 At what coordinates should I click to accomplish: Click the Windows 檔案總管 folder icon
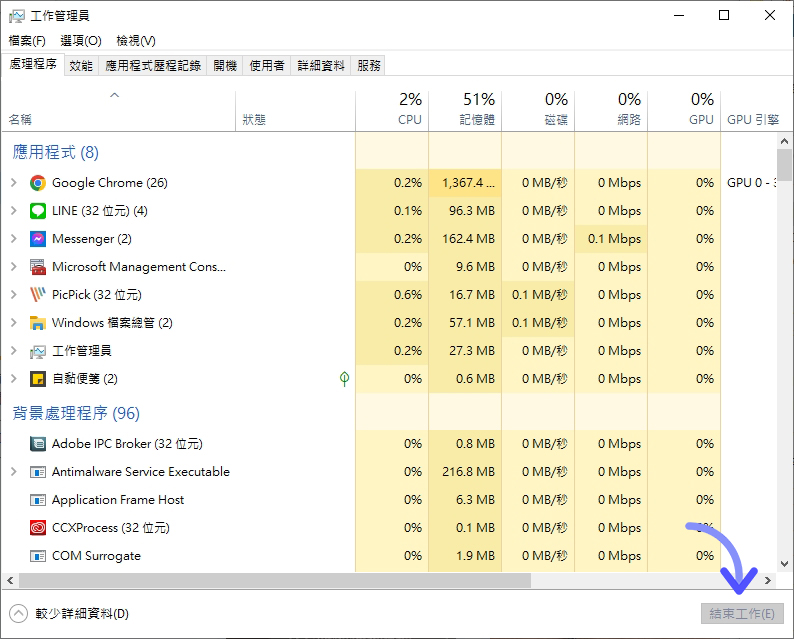[37, 323]
